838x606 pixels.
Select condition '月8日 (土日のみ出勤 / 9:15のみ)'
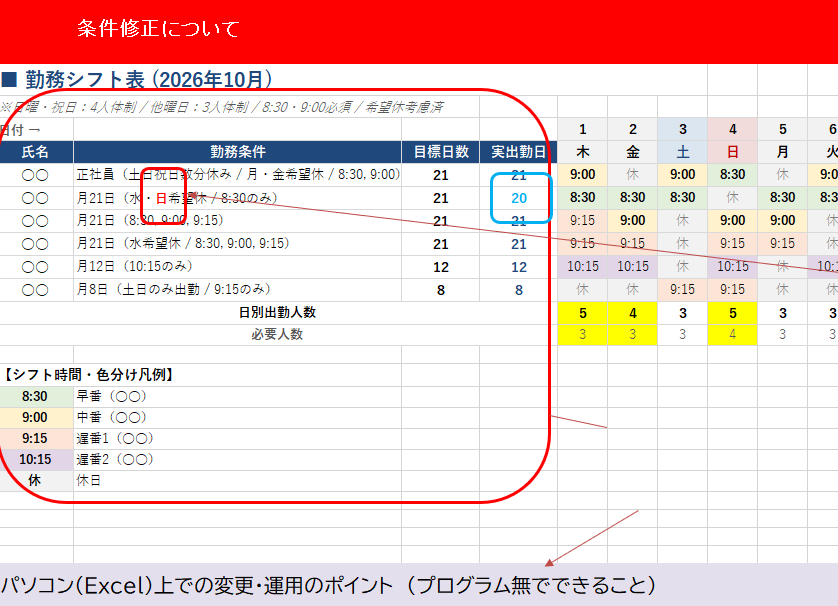[237, 290]
